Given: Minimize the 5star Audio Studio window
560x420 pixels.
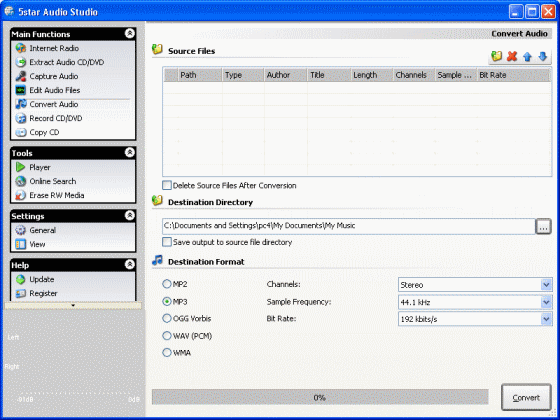Looking at the screenshot, I should tap(516, 12).
